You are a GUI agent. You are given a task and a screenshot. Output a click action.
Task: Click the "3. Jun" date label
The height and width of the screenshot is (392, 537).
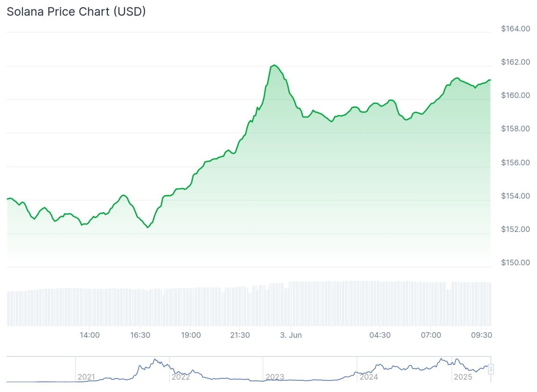[x=291, y=335]
